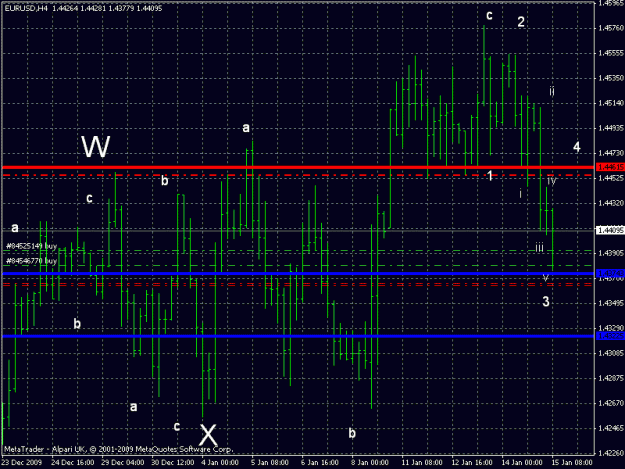625x469 pixels.
Task: Select the sub-wave label iii
Action: [539, 247]
